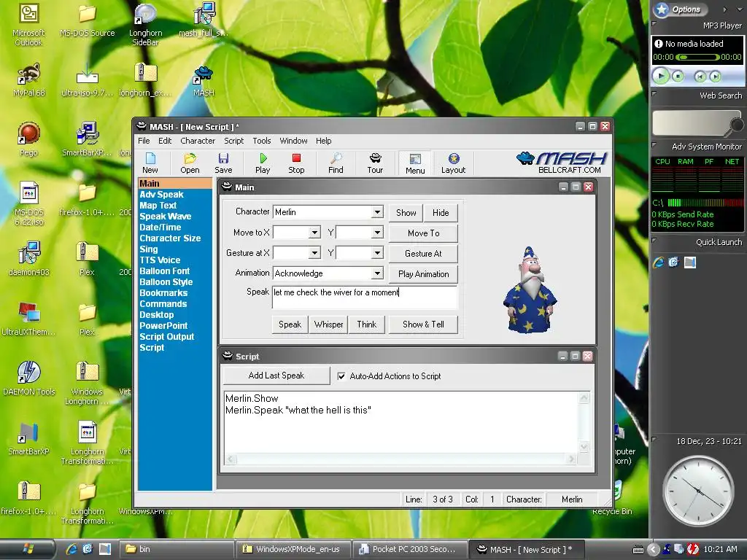
Task: Open the Layout toolbar option
Action: coord(453,163)
